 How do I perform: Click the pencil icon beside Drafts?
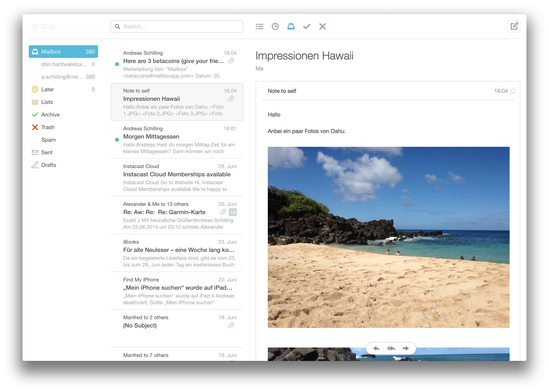35,165
